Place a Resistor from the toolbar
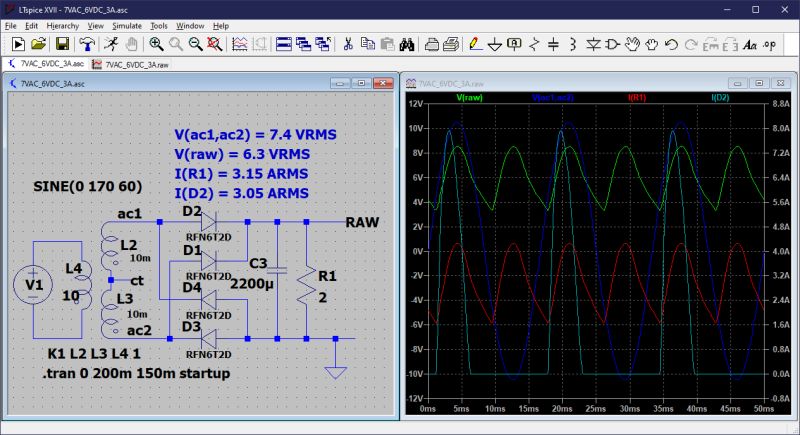Image resolution: width=800 pixels, height=435 pixels. (534, 45)
